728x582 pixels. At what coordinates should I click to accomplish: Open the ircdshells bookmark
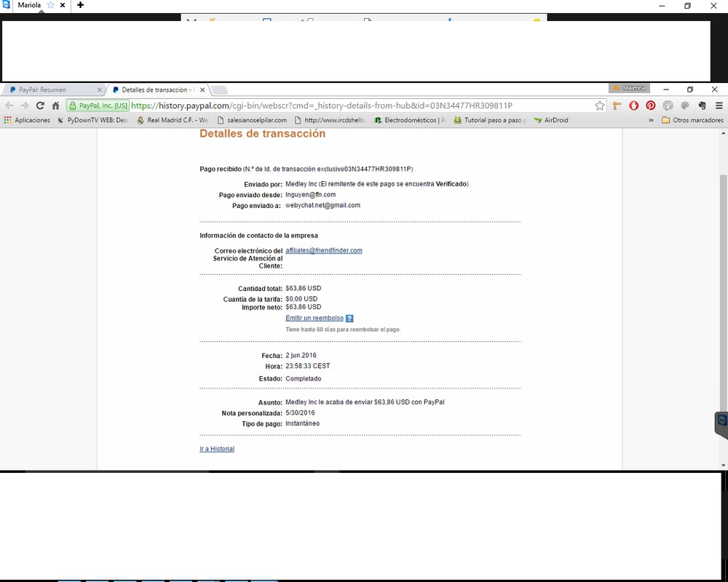(330, 120)
